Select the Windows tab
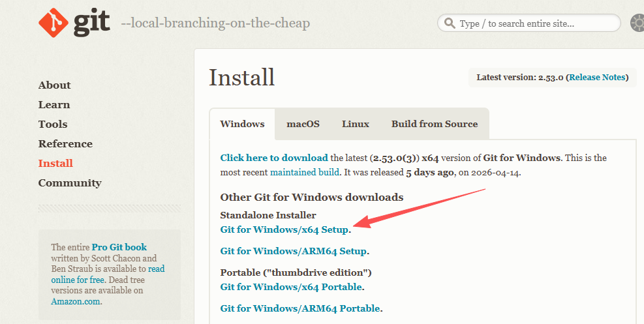644x324 pixels. [x=242, y=124]
